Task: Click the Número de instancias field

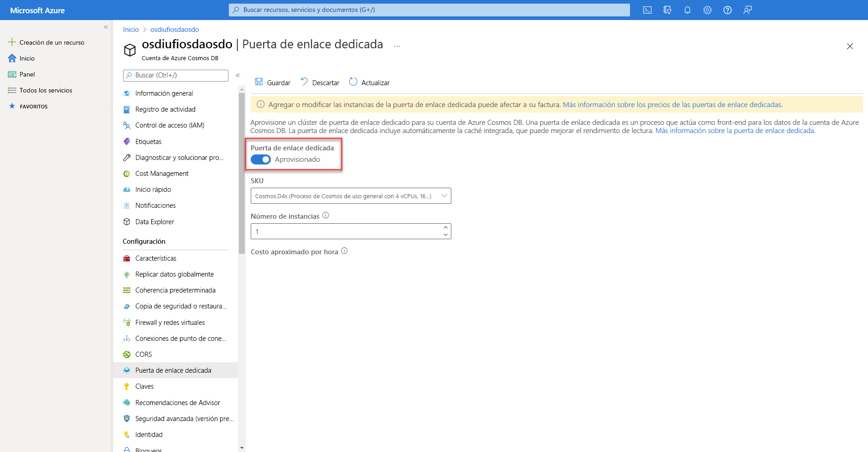Action: [x=351, y=231]
